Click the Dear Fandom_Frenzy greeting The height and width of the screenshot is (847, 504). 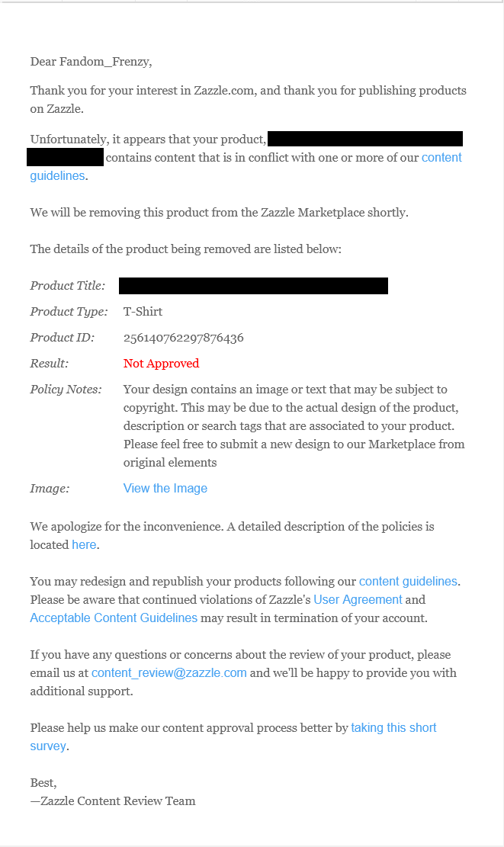click(91, 62)
